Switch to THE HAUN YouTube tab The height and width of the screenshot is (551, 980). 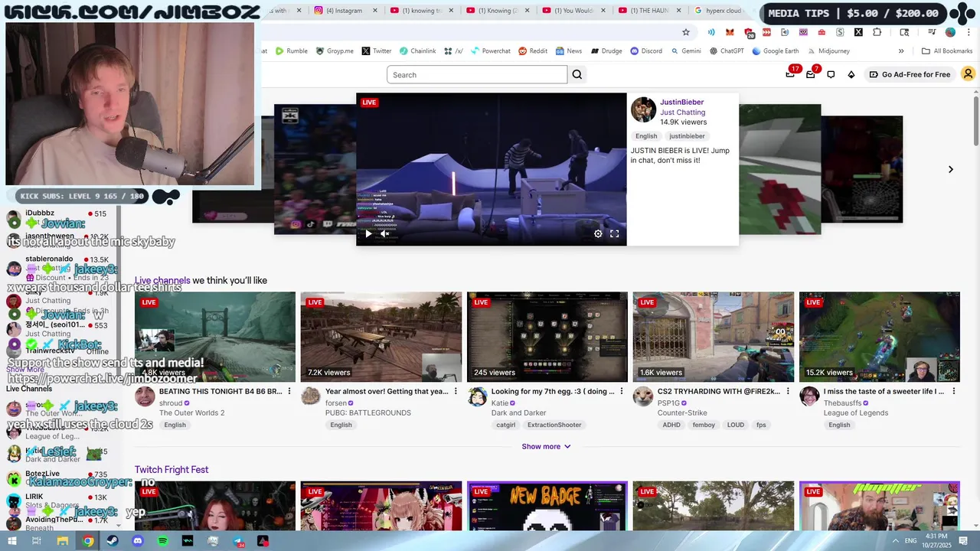649,11
